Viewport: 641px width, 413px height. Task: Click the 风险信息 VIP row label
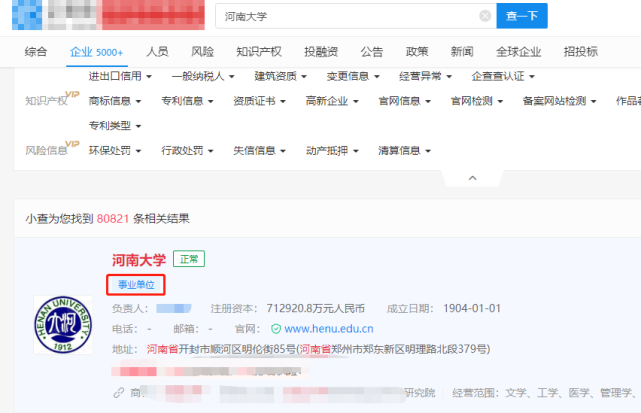coord(52,148)
